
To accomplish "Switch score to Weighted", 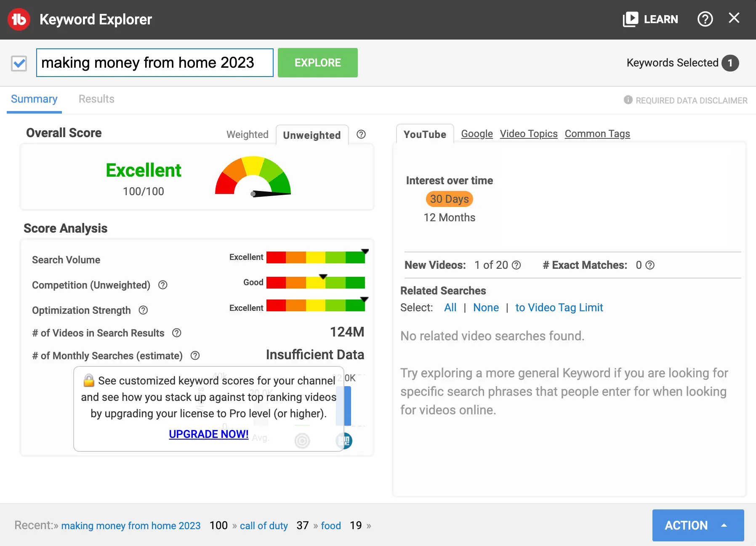I will [247, 135].
